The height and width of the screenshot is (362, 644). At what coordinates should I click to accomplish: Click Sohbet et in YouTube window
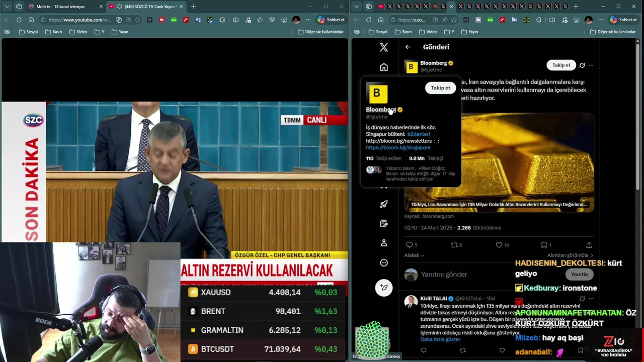coord(331,20)
